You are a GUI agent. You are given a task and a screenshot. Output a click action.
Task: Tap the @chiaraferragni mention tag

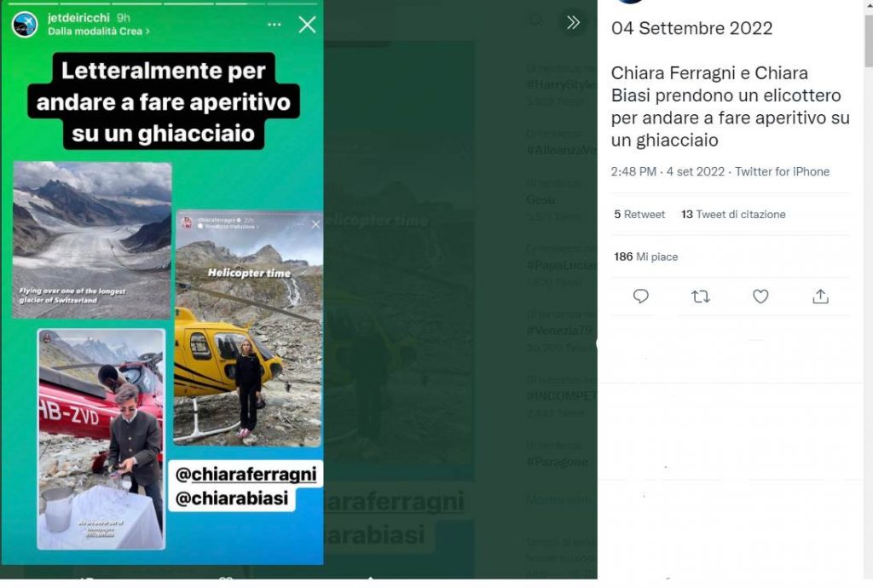246,475
